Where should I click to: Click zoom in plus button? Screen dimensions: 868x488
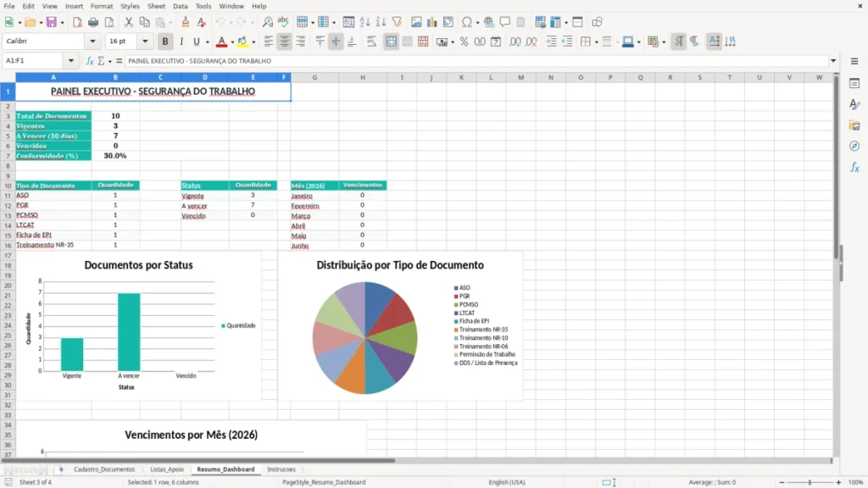tap(838, 482)
